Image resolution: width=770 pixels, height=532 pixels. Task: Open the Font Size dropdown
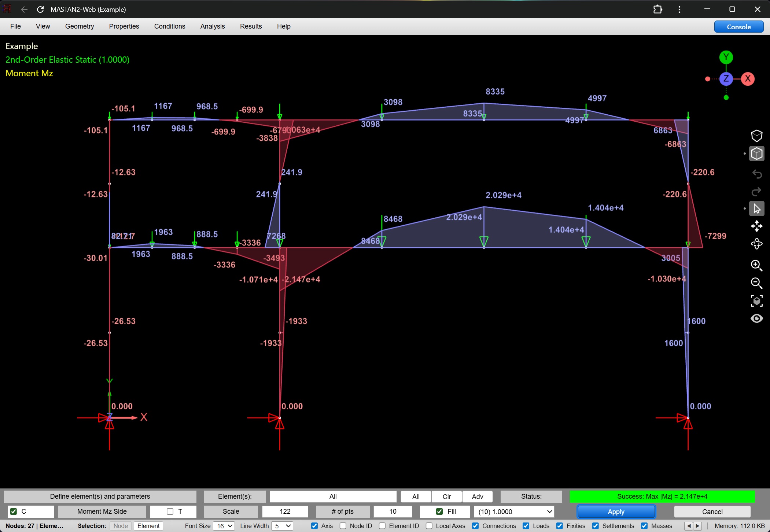click(224, 525)
